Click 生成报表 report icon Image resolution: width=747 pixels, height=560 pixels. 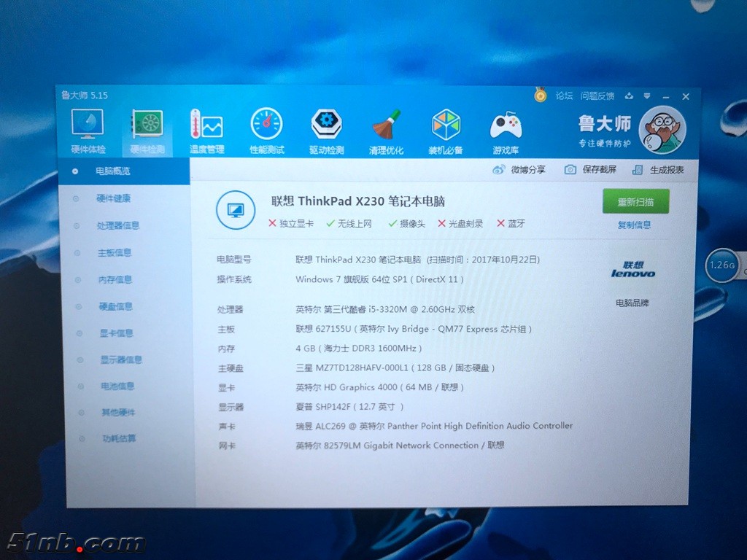coord(637,169)
